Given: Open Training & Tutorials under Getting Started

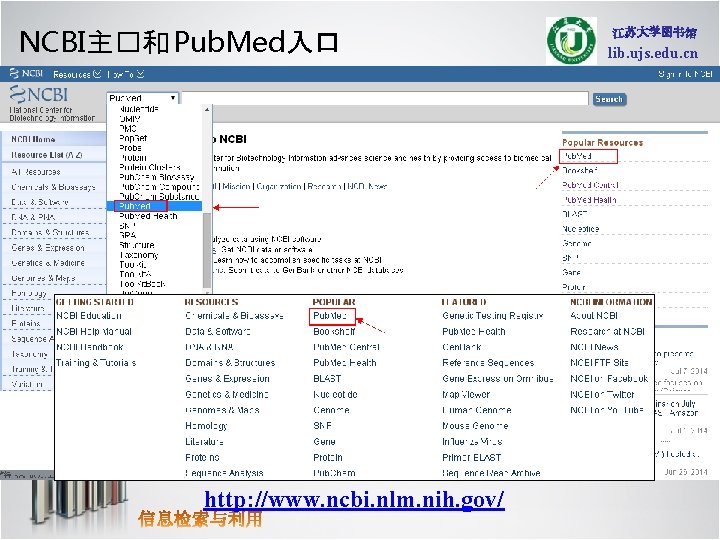Looking at the screenshot, I should point(96,363).
